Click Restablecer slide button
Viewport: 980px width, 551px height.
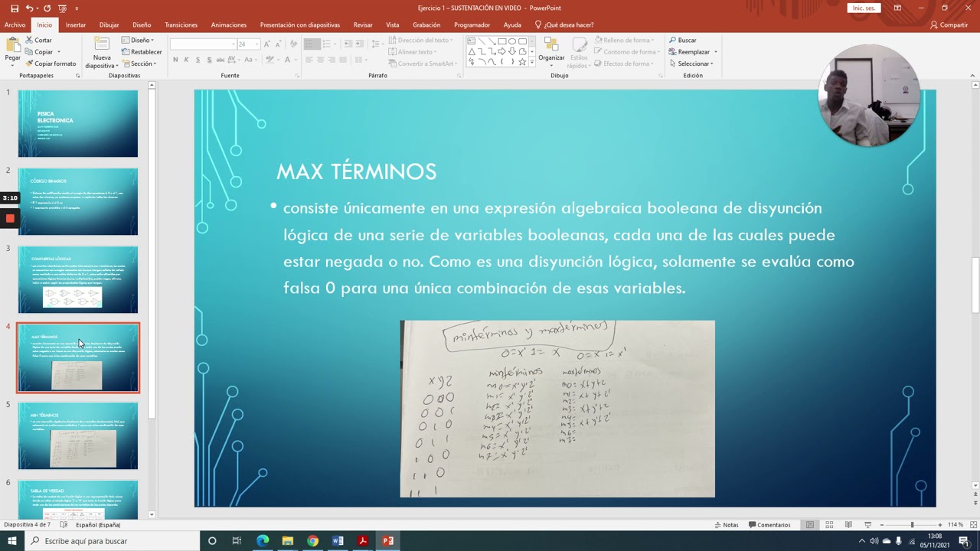[x=142, y=52]
